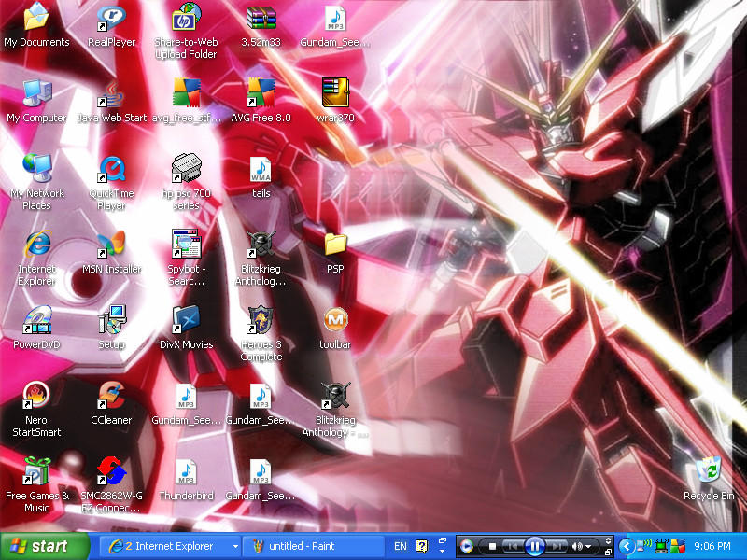Restore the language bar from the taskbar
747x560 pixels.
click(443, 540)
